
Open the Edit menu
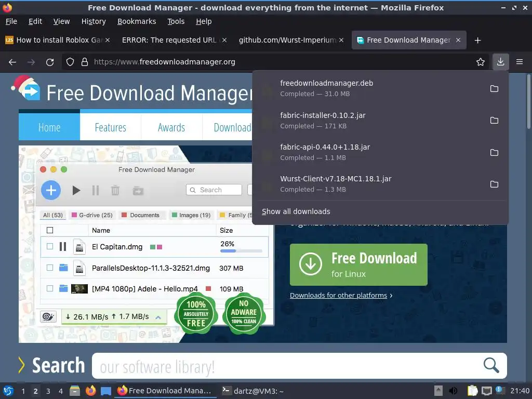[x=35, y=21]
